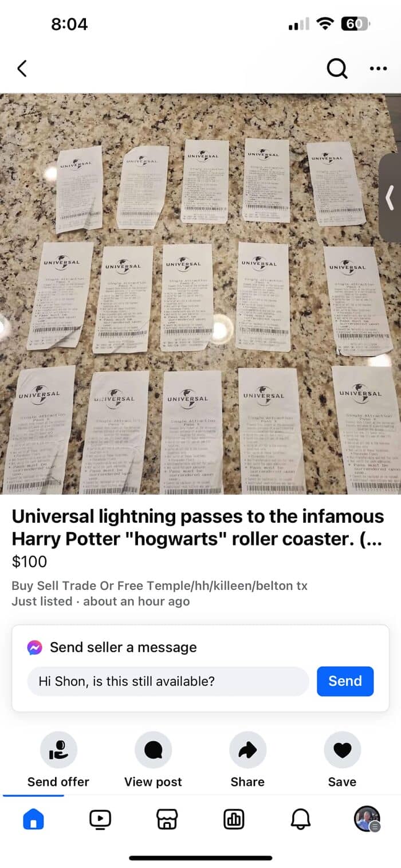This screenshot has height=868, width=401.
Task: Tap the Send offer icon
Action: 58,749
